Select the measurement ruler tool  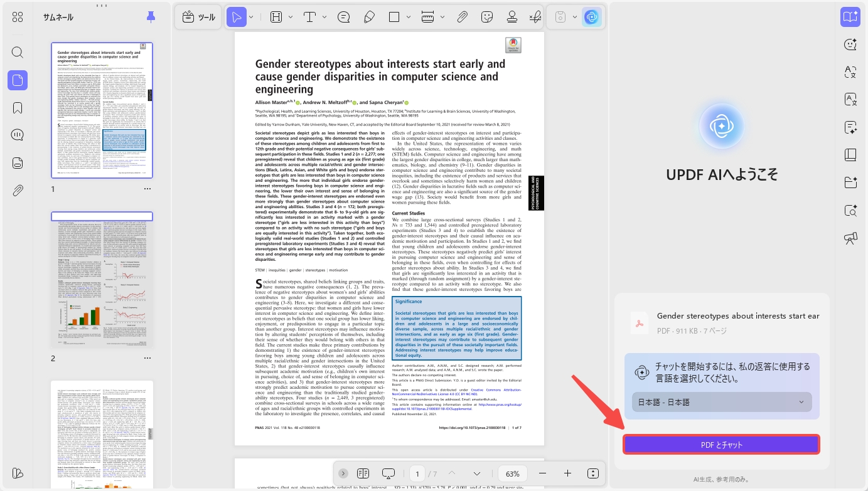point(428,17)
